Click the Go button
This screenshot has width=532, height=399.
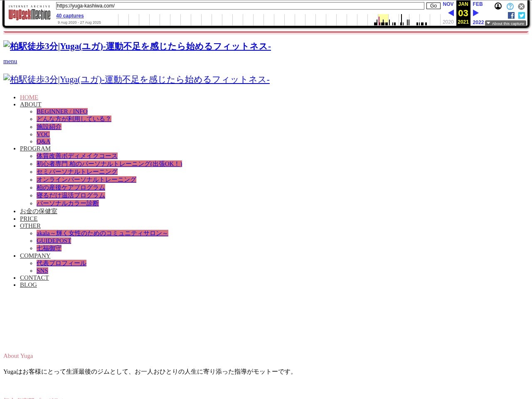click(x=433, y=6)
